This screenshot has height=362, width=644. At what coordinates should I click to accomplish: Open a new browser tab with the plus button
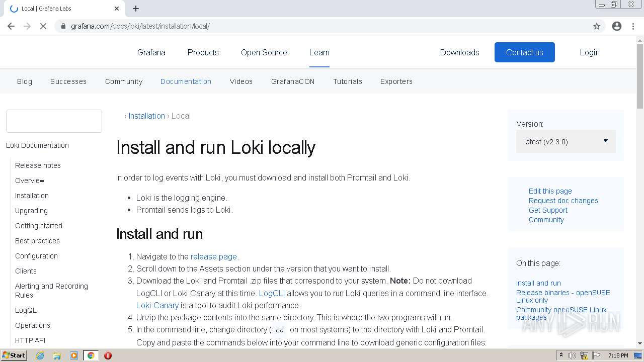136,9
